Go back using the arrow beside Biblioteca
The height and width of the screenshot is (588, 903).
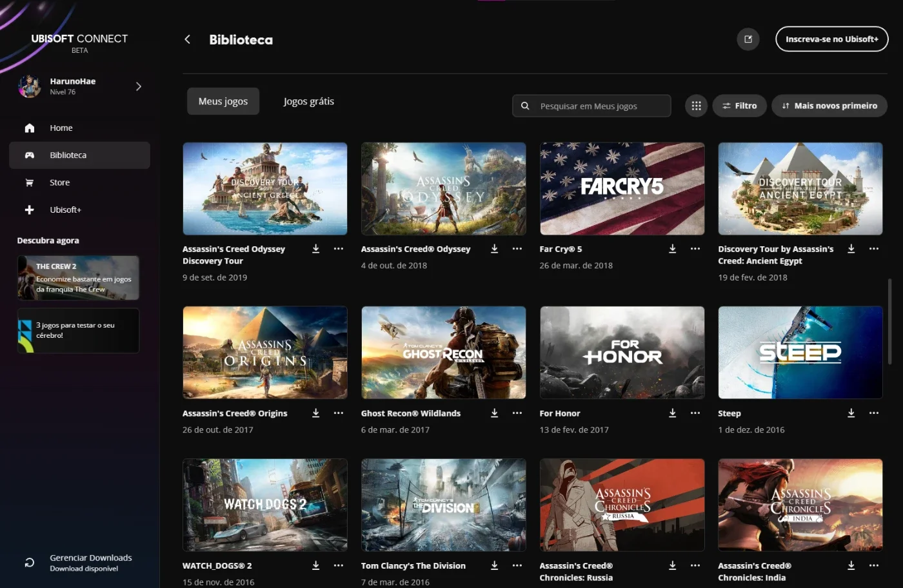(187, 39)
